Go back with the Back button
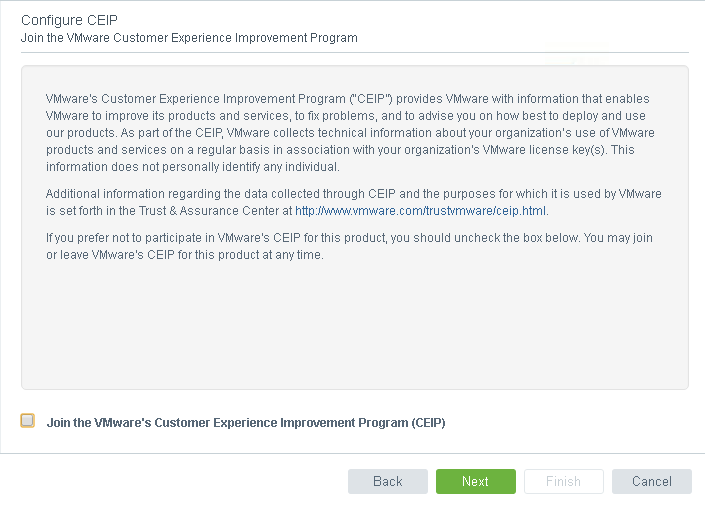 [x=388, y=481]
